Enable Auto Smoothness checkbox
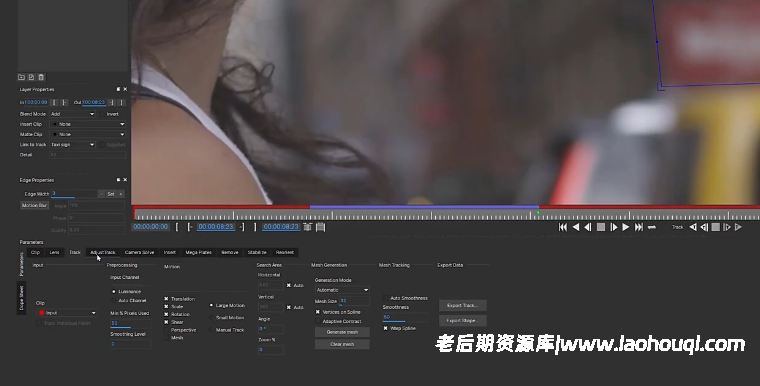This screenshot has width=760, height=386. (x=386, y=298)
